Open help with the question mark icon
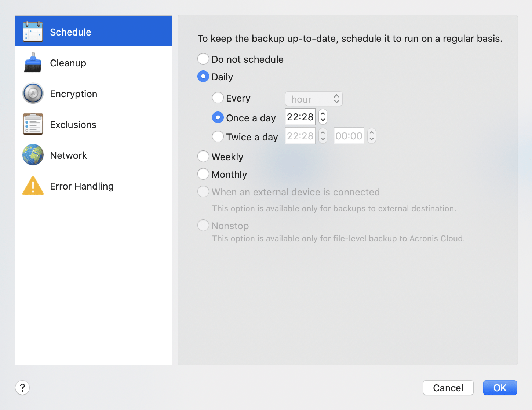The height and width of the screenshot is (410, 532). [22, 388]
